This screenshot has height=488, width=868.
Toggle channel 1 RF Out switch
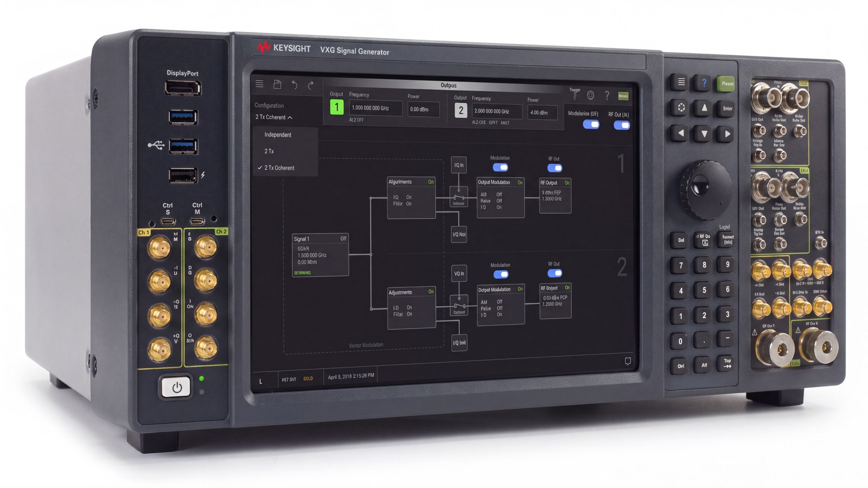[554, 168]
